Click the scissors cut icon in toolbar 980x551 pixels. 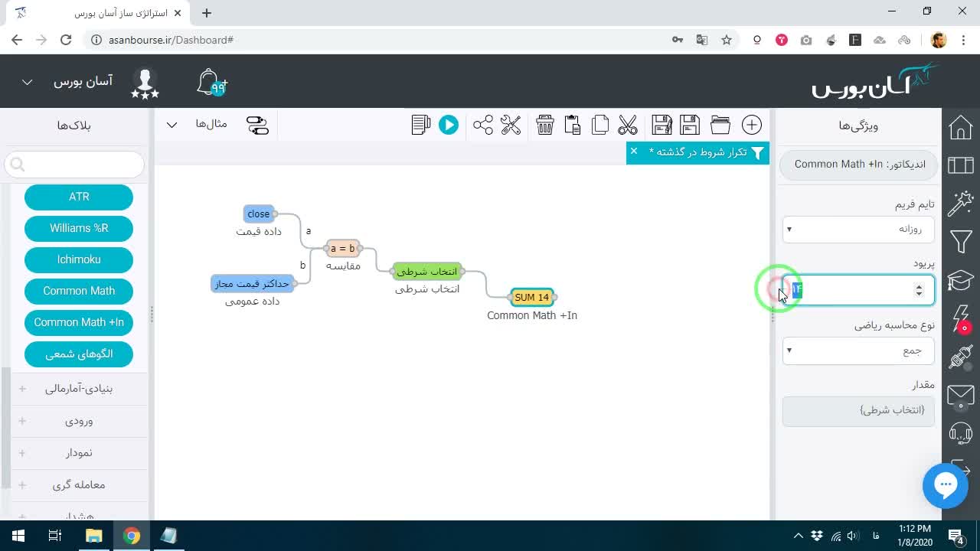point(628,125)
